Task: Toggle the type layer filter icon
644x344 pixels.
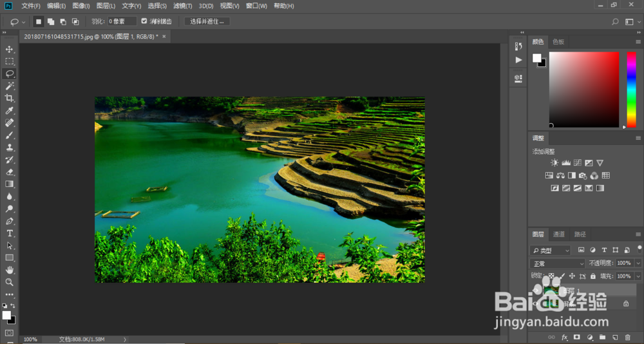Action: [604, 250]
